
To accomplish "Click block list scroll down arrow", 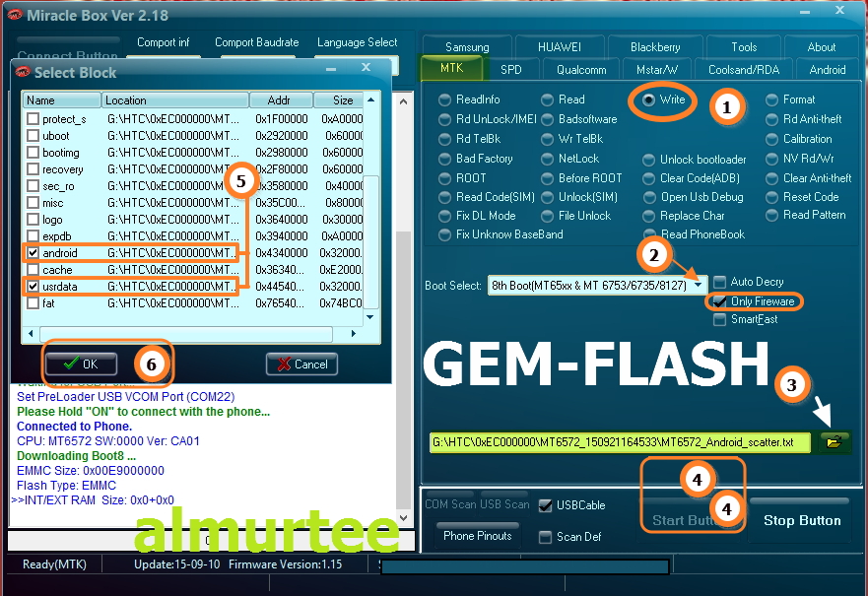I will click(x=370, y=317).
